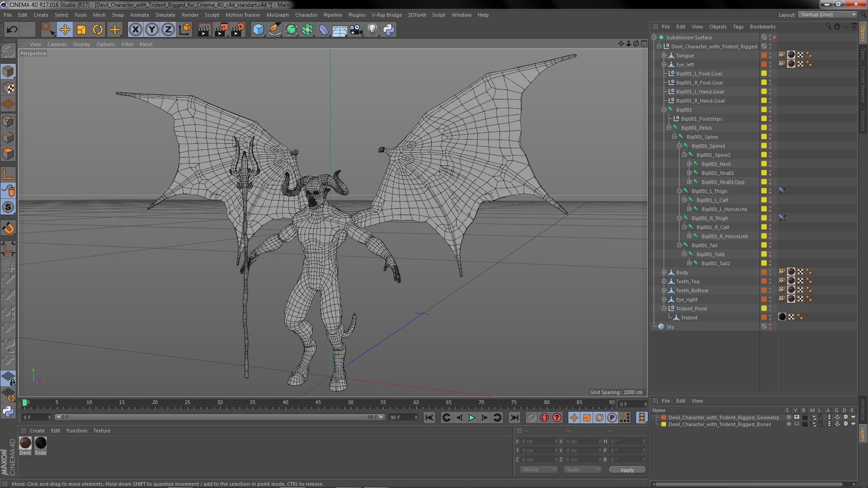Add a Camera object icon

tap(356, 30)
